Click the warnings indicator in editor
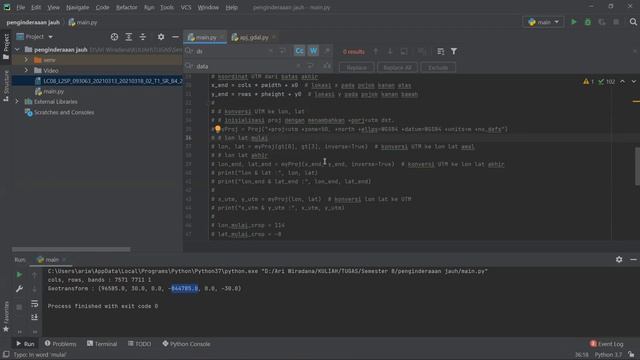 tap(589, 82)
